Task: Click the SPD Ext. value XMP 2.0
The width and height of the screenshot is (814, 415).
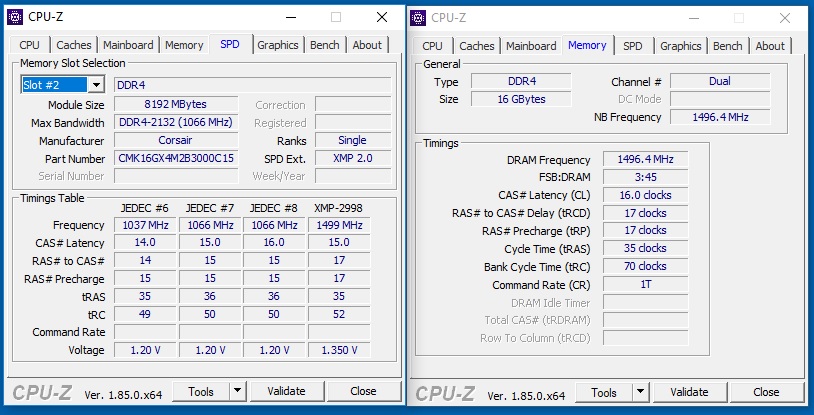Action: (x=352, y=158)
